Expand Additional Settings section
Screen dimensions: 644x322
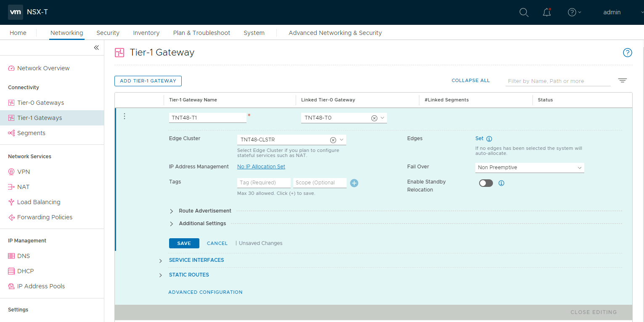point(172,224)
